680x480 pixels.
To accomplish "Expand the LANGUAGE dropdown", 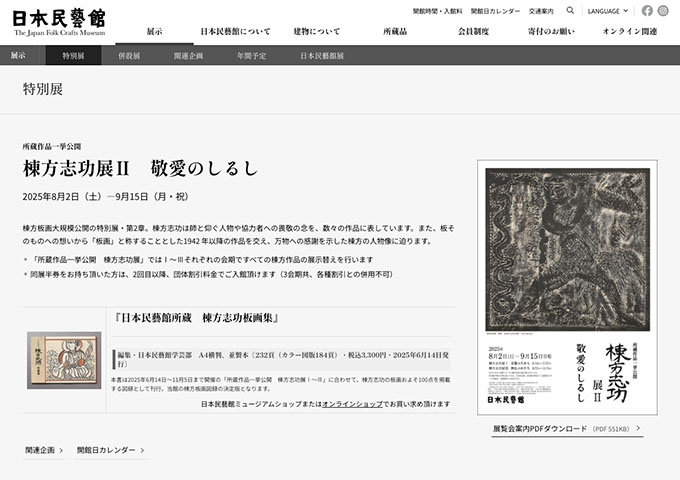I will pyautogui.click(x=608, y=11).
